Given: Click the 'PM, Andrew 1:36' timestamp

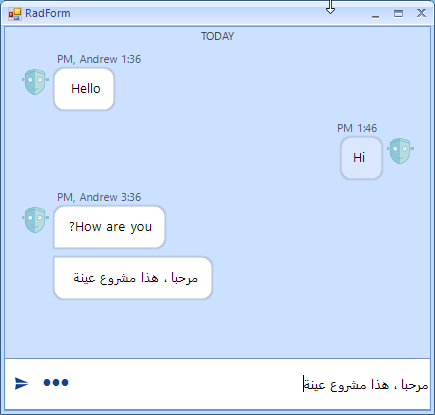Looking at the screenshot, I should 99,59.
